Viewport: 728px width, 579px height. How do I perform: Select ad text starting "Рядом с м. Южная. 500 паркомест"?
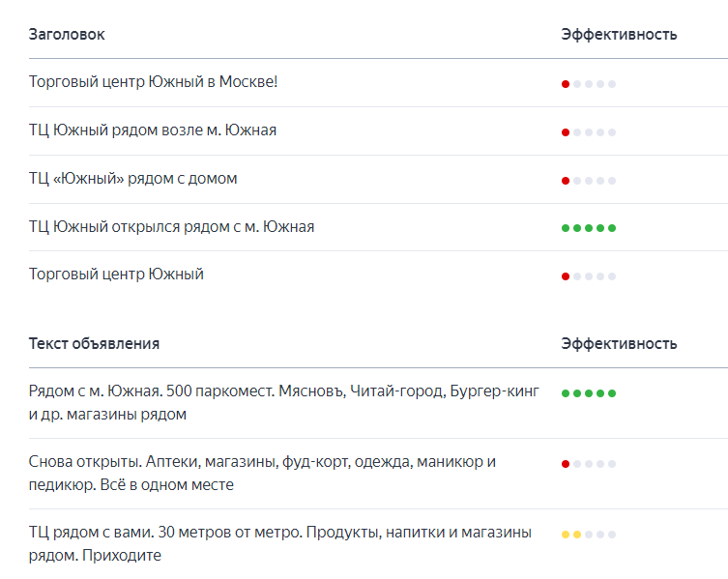[284, 403]
